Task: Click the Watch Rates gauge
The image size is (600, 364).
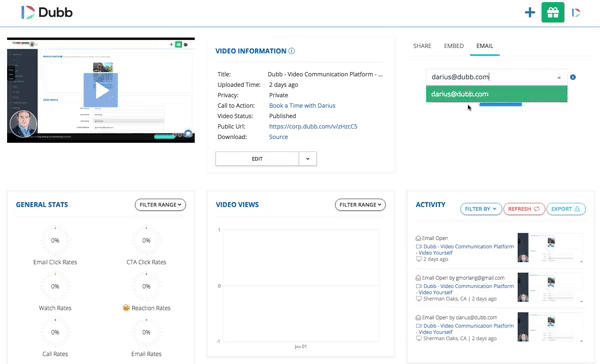Action: tap(55, 286)
